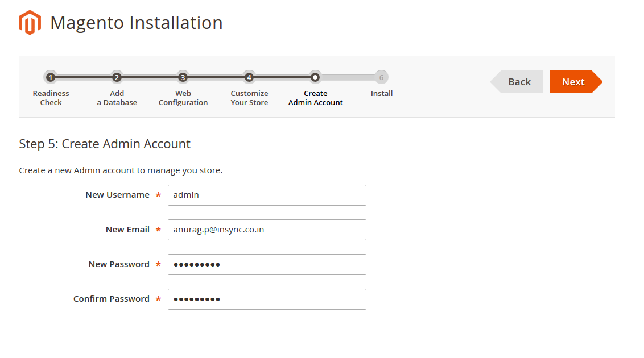The height and width of the screenshot is (358, 644).
Task: Go to step 1 circle marker
Action: click(51, 77)
